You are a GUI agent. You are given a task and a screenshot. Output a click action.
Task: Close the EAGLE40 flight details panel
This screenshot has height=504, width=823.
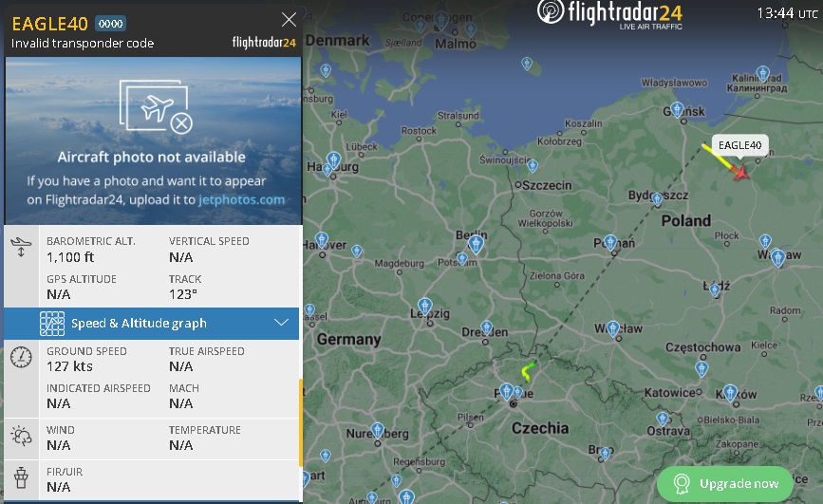pos(289,20)
